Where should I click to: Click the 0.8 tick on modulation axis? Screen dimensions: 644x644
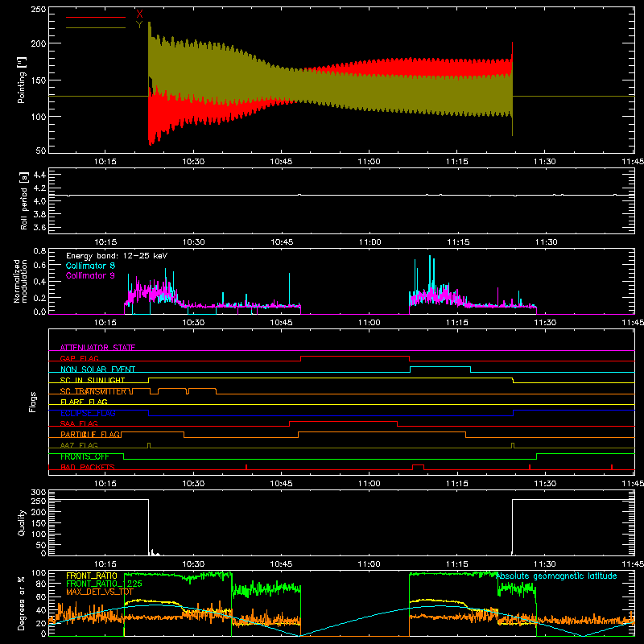click(39, 250)
